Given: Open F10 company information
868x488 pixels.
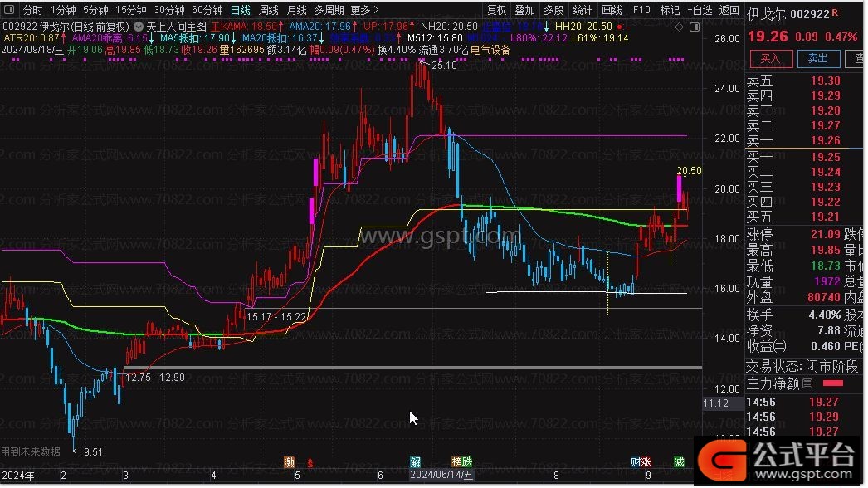Looking at the screenshot, I should point(641,10).
